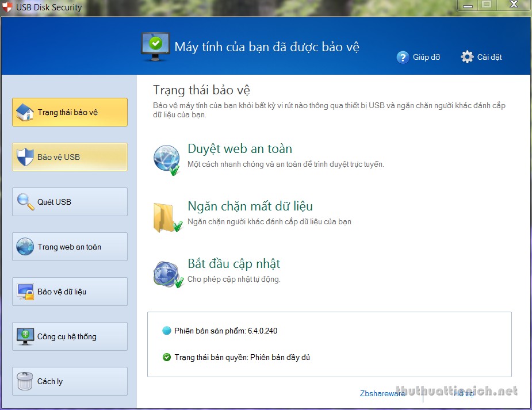
Task: Click the Cài đặt gear icon
Action: coord(467,56)
